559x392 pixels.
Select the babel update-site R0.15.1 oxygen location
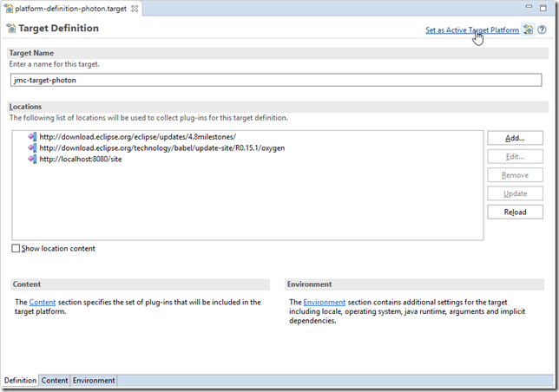pos(161,148)
